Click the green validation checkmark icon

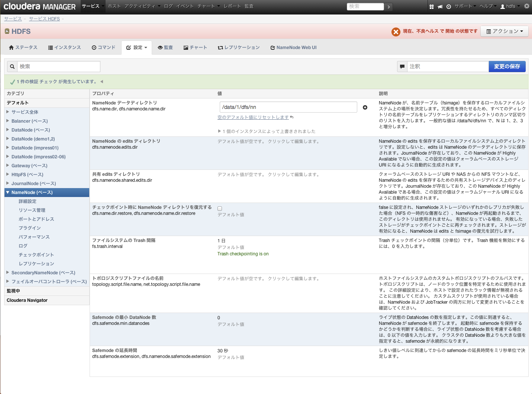12,82
